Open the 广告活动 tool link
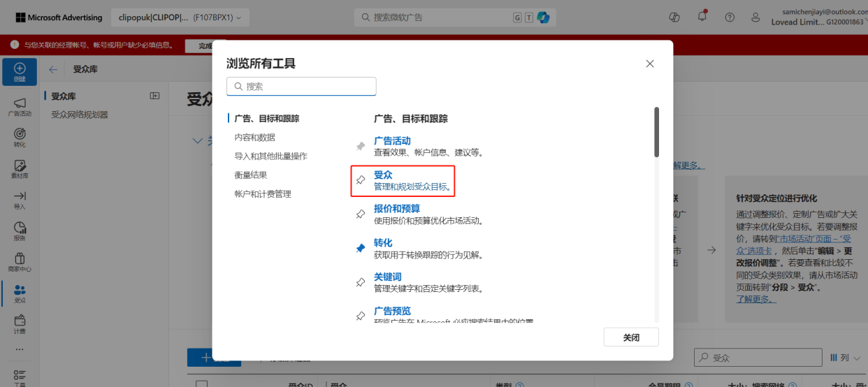868x387 pixels. click(x=392, y=140)
